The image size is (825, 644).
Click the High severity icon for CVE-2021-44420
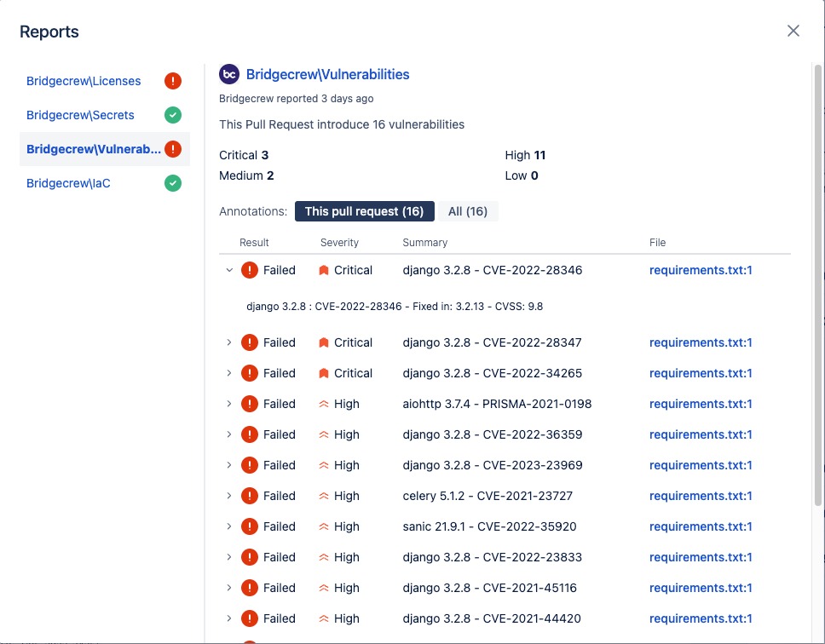pos(324,618)
